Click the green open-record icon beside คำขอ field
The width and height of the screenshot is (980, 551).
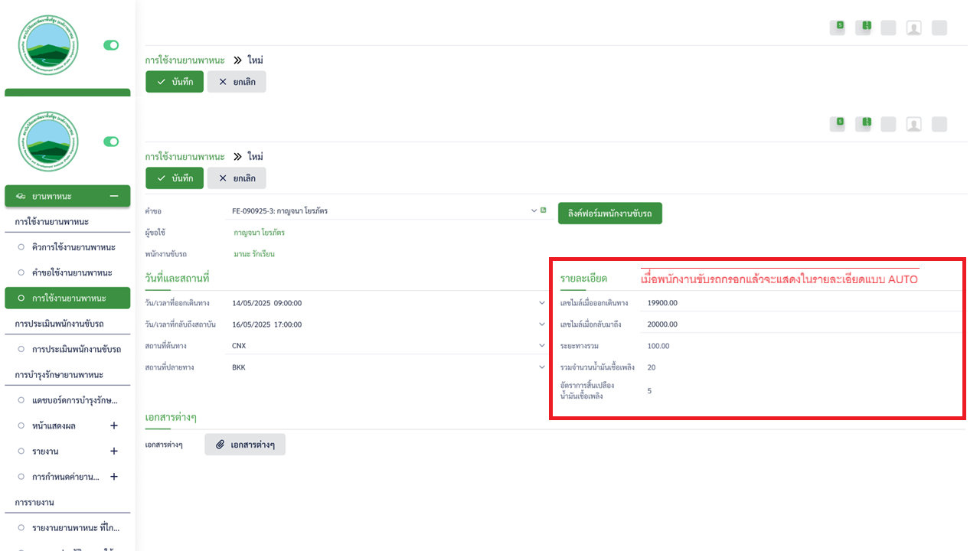(x=544, y=210)
